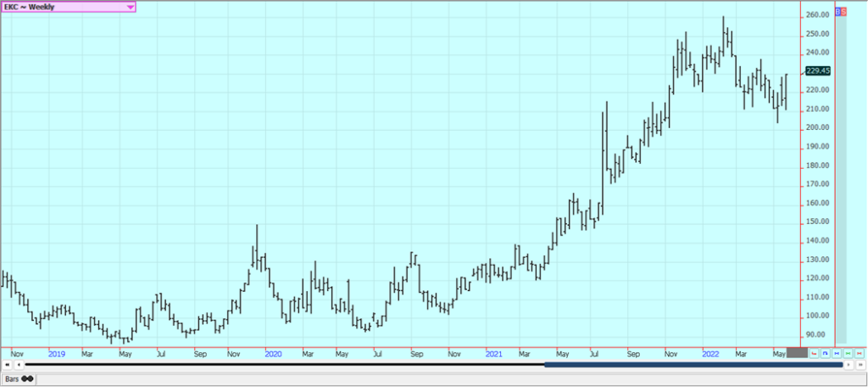
Task: Click the dark blue horizontal scrollbar thumb
Action: tap(693, 365)
